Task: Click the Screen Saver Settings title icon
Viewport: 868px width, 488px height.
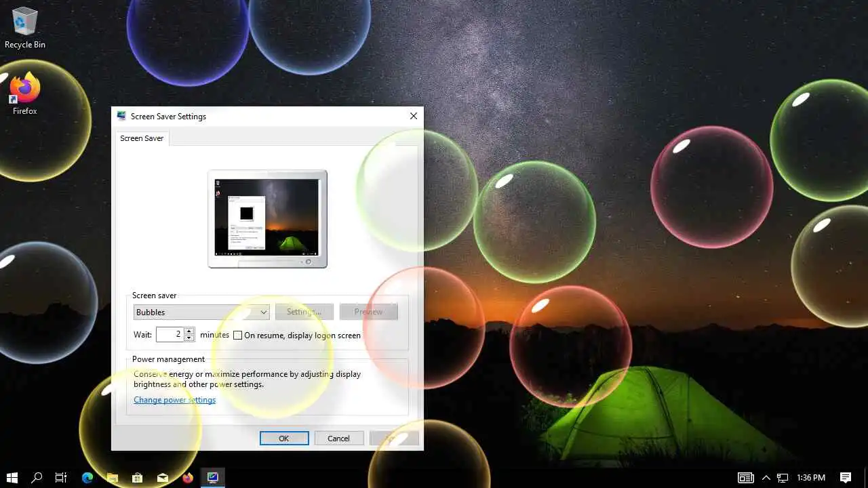Action: [x=121, y=116]
